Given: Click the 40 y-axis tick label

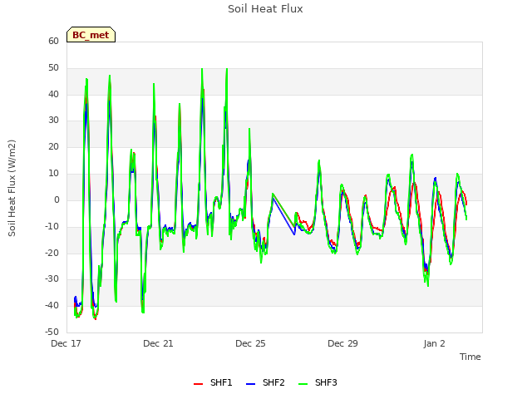Looking at the screenshot, I should click(x=53, y=94).
